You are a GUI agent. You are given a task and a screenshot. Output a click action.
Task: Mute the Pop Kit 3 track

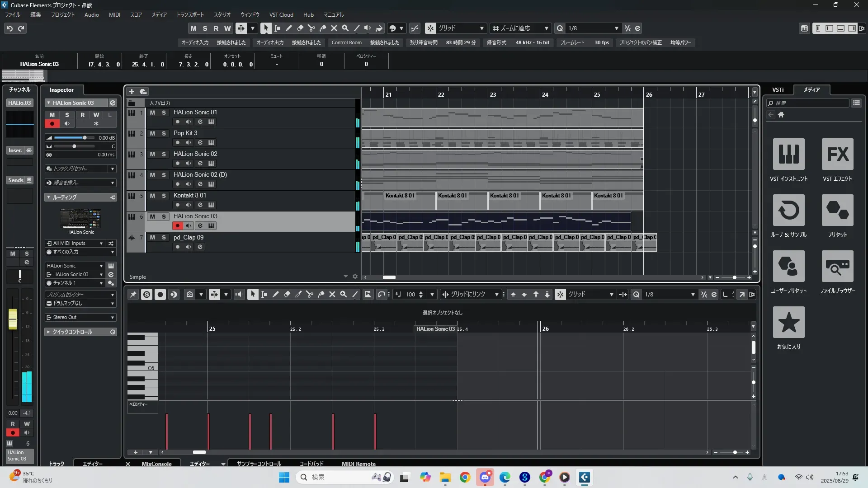152,133
